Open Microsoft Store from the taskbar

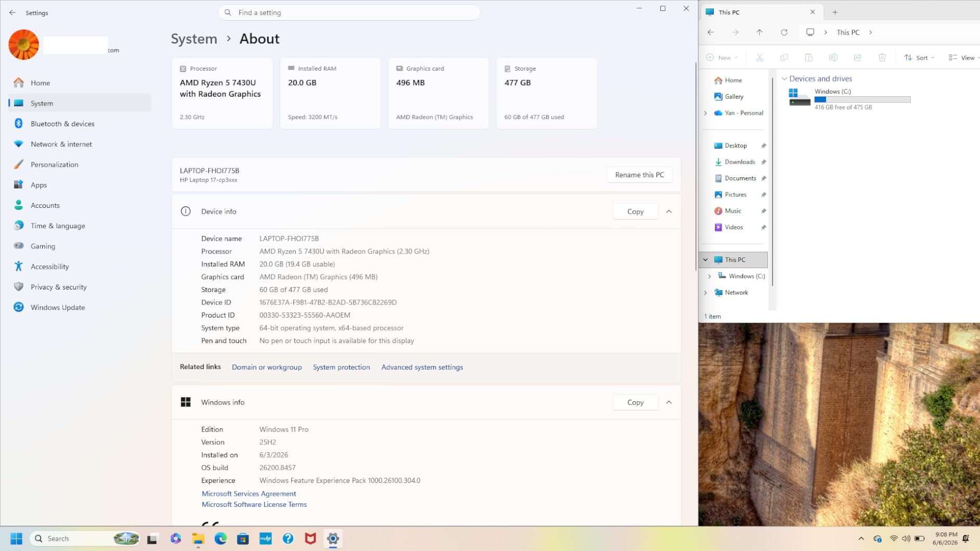point(243,539)
